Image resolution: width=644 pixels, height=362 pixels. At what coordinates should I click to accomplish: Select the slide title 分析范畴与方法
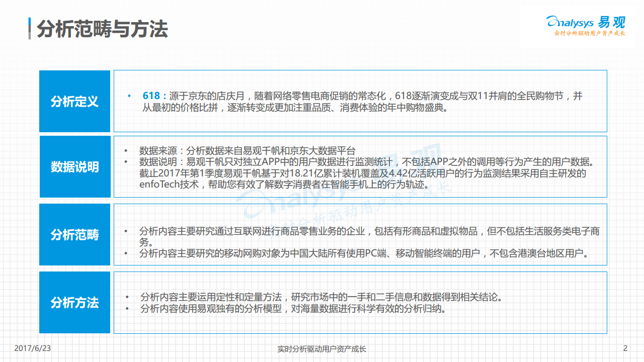[x=102, y=29]
